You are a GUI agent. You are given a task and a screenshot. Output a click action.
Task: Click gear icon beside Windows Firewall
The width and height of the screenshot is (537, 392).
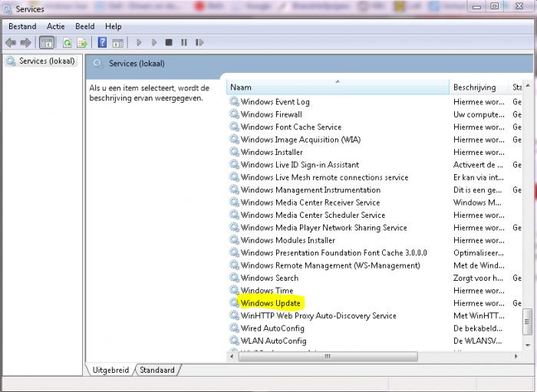pos(234,114)
